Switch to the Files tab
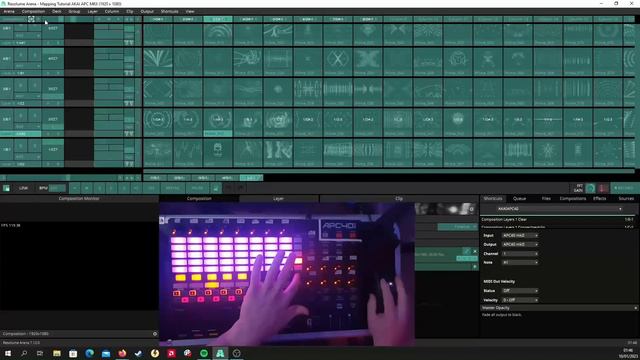The width and height of the screenshot is (640, 360). point(546,198)
